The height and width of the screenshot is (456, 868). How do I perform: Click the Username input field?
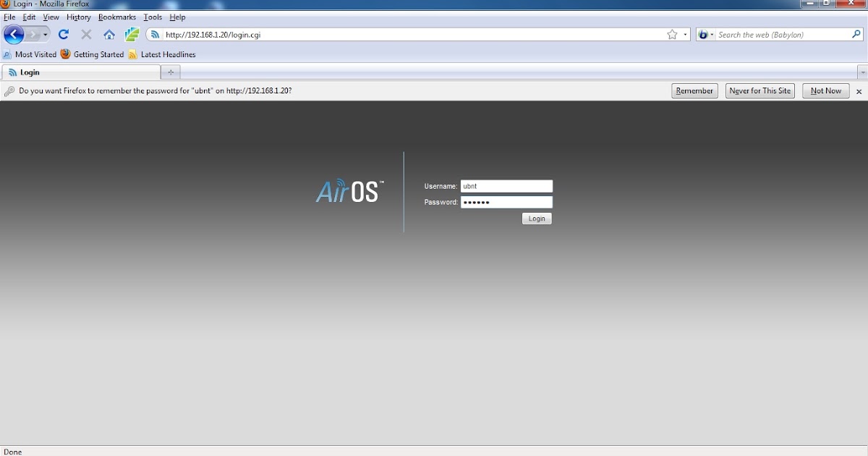[x=506, y=186]
